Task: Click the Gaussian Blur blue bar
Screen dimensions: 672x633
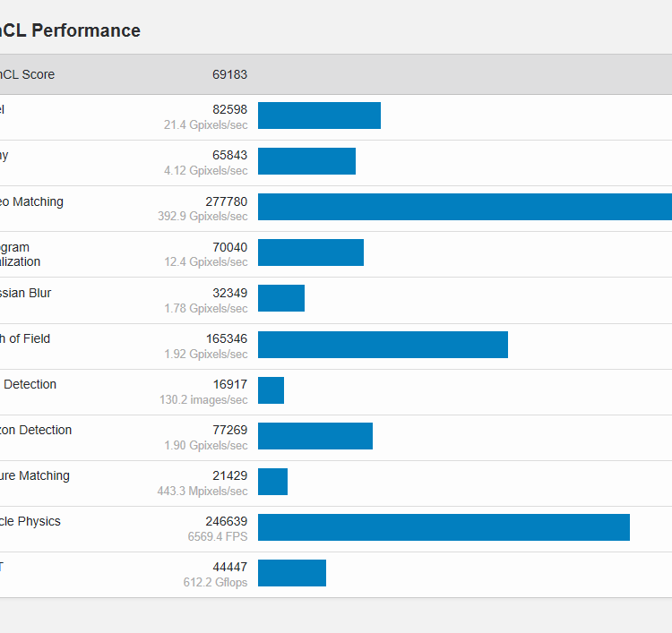Action: 281,298
